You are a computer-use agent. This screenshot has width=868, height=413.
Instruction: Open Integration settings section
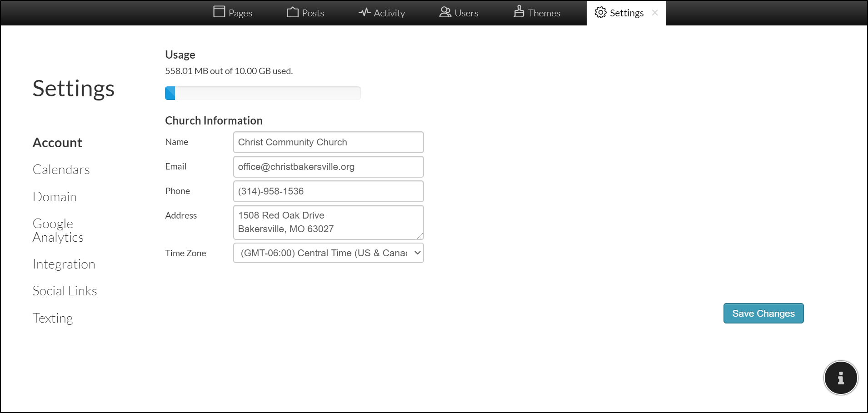(x=64, y=264)
